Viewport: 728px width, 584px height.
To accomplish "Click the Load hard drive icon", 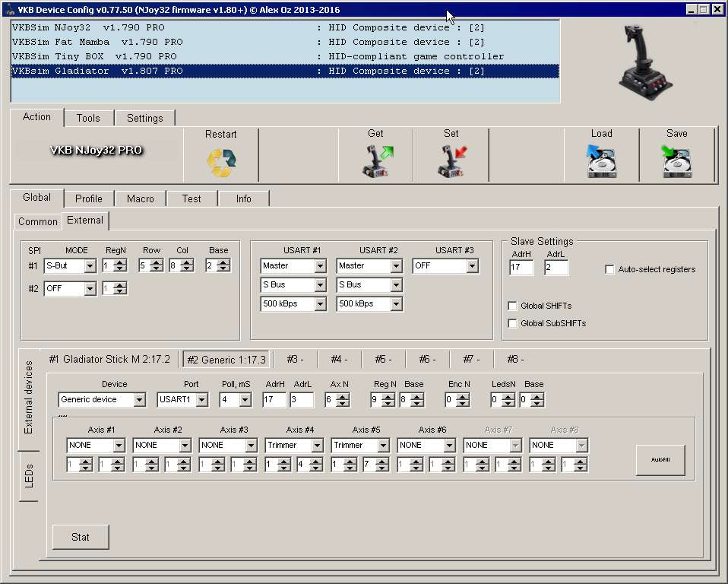I will click(601, 160).
